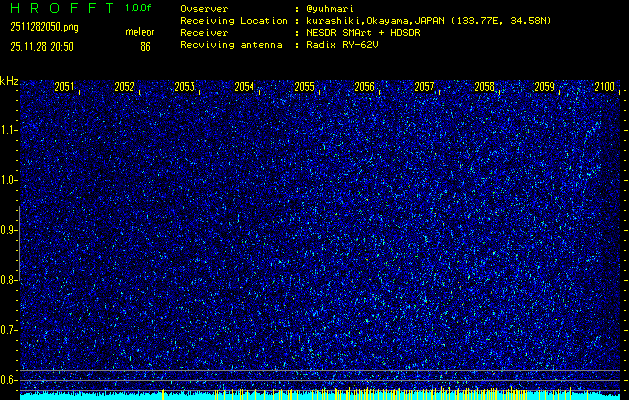This screenshot has height=400, width=629.
Task: Click the 2052 time marker
Action: click(x=124, y=87)
